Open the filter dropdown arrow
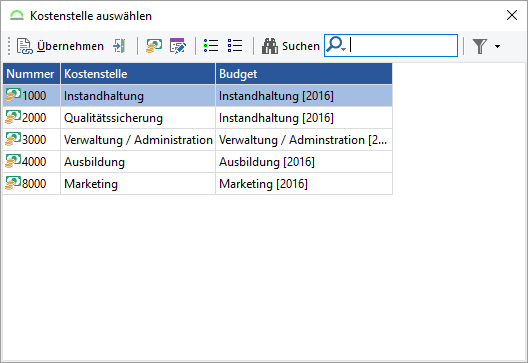Viewport: 528px width, 363px height. (x=497, y=46)
